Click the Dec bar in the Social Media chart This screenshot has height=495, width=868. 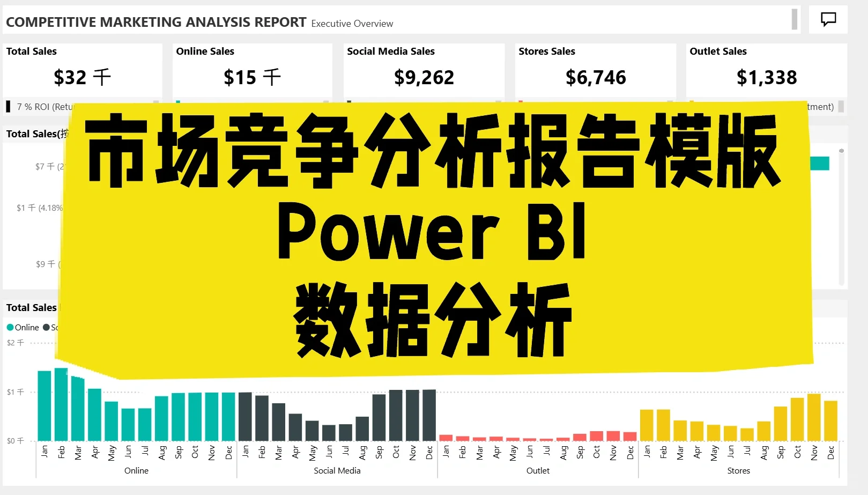tap(429, 416)
